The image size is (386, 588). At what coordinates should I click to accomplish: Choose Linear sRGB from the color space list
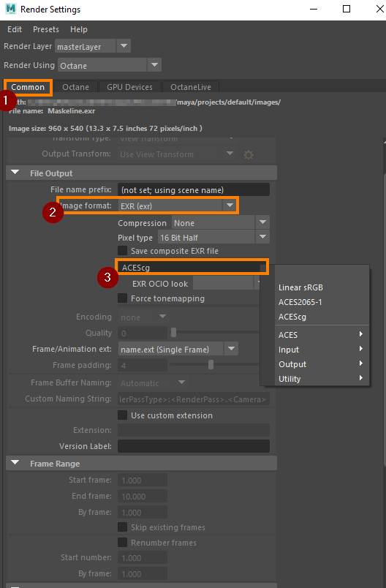[300, 287]
